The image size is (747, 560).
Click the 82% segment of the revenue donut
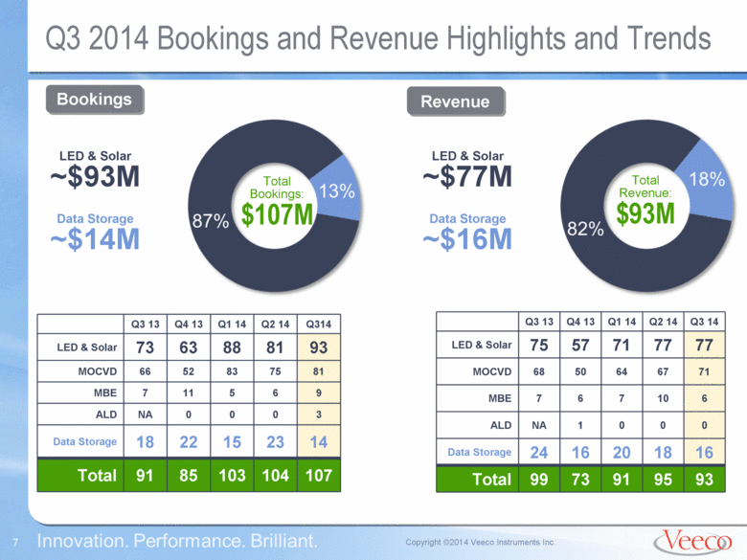click(x=585, y=229)
